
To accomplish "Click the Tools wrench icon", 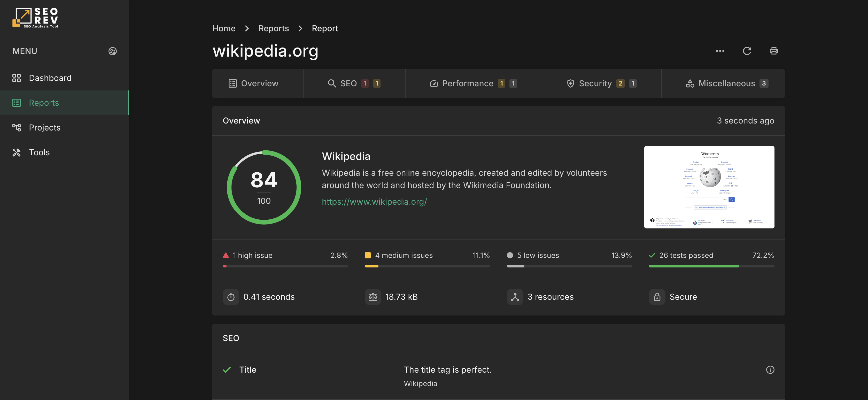I will [x=17, y=152].
